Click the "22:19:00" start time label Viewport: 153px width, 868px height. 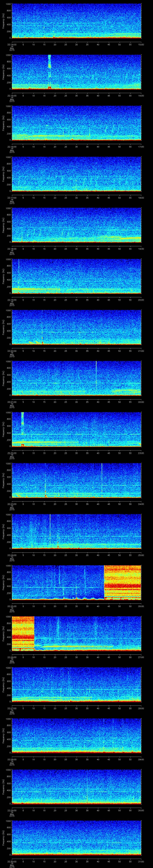12,300
